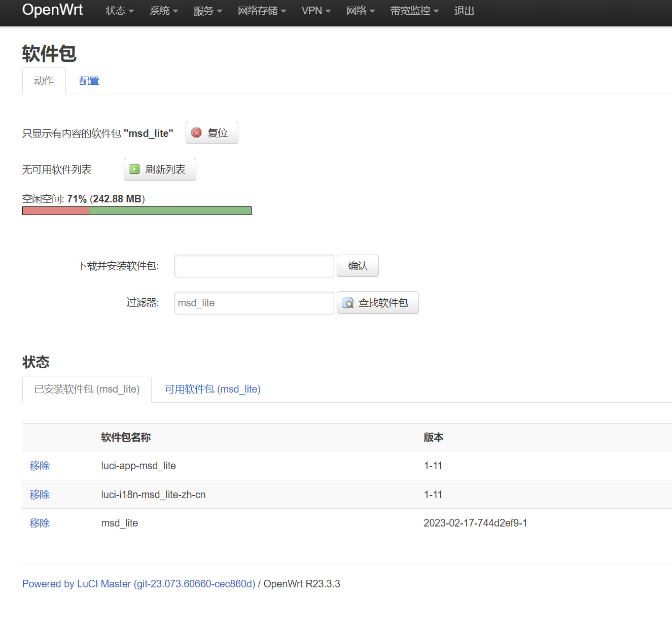Switch to the 配置 tab
This screenshot has width=672, height=633.
click(89, 81)
